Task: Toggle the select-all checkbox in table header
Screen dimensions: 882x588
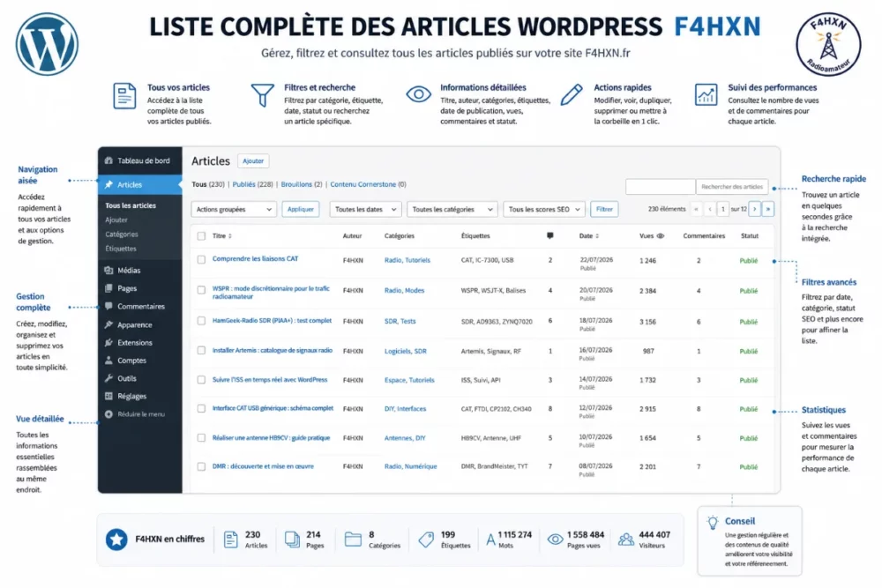Action: click(201, 236)
